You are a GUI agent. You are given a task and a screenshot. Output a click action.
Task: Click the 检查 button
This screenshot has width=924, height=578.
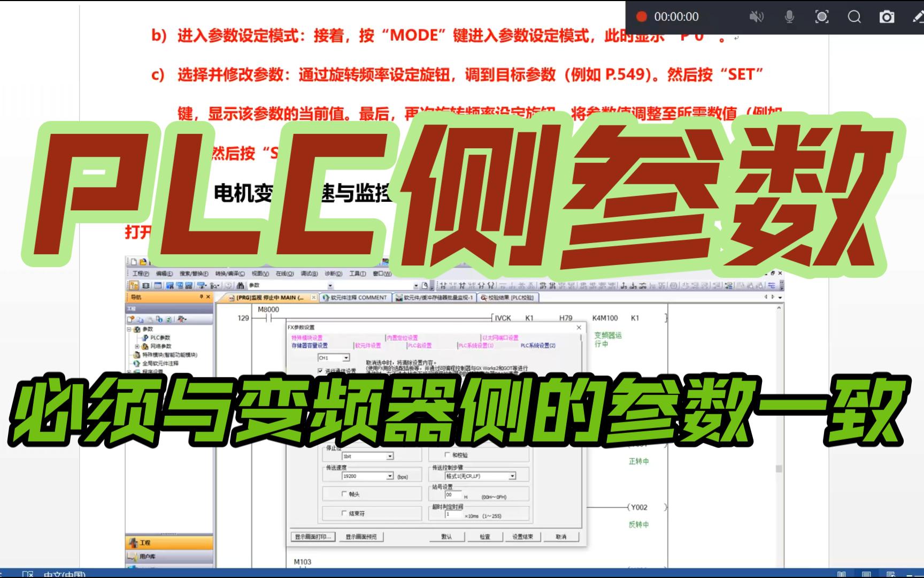point(485,537)
